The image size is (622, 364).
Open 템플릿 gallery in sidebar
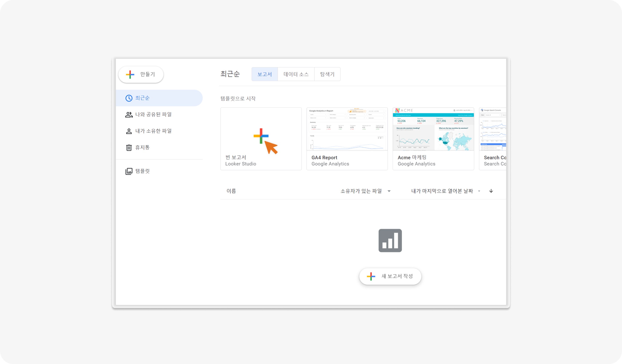159,171
